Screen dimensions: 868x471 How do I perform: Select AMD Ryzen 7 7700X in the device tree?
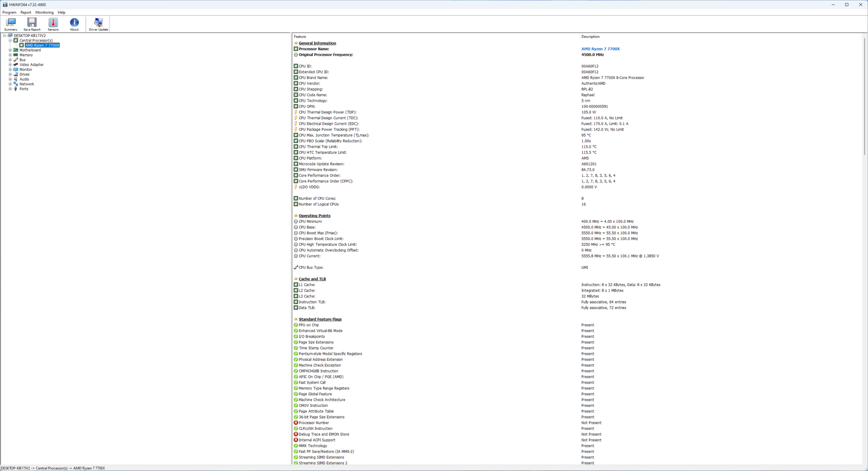point(42,45)
